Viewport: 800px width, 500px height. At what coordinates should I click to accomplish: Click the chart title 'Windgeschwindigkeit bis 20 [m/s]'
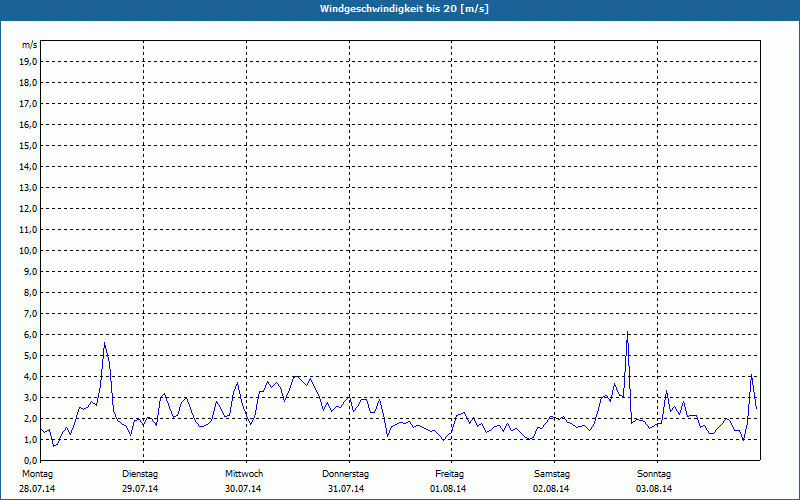pos(404,9)
